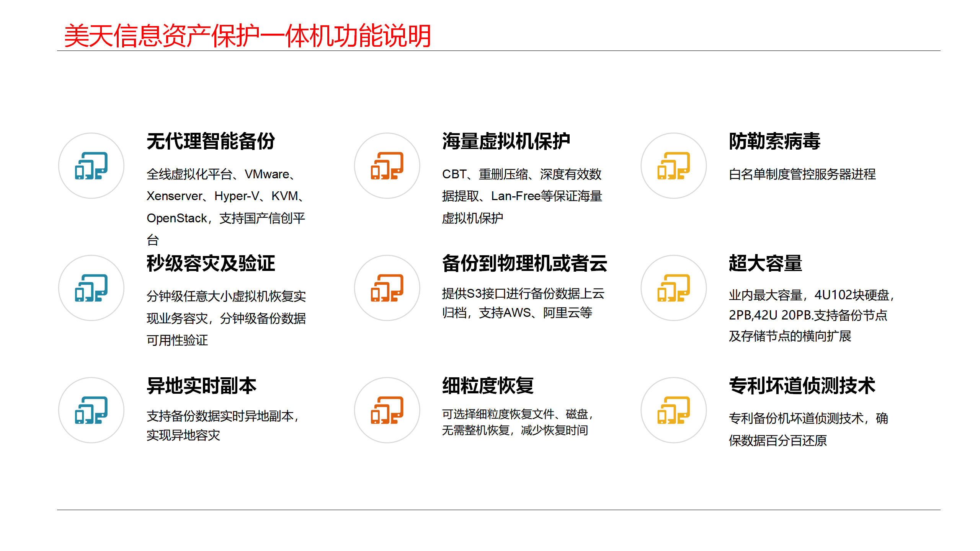Select the red slide title 美天信息资产保护一体机功能说明
Viewport: 980px width, 551px height.
tap(248, 36)
